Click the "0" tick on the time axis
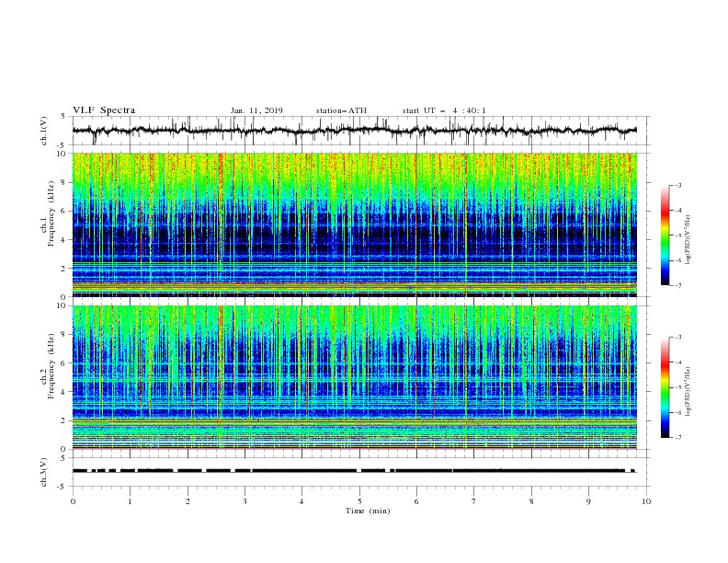Viewport: 728px width, 563px height. tap(73, 501)
